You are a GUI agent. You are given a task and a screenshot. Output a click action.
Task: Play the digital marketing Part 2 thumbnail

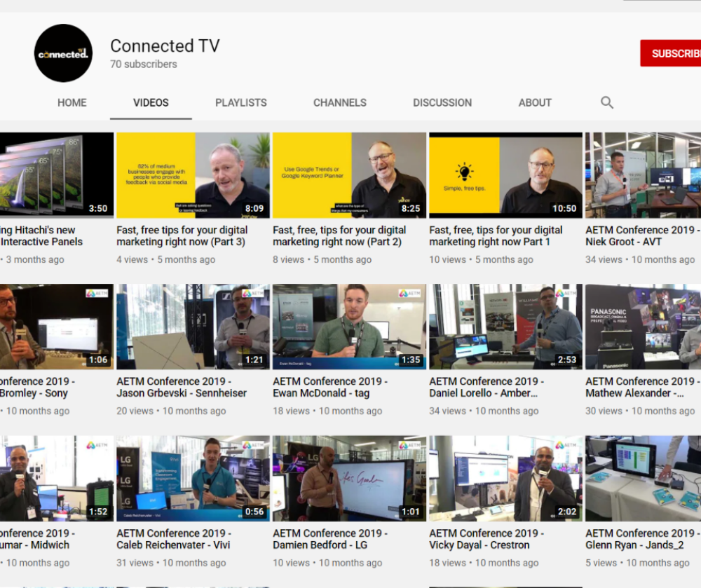(x=349, y=175)
